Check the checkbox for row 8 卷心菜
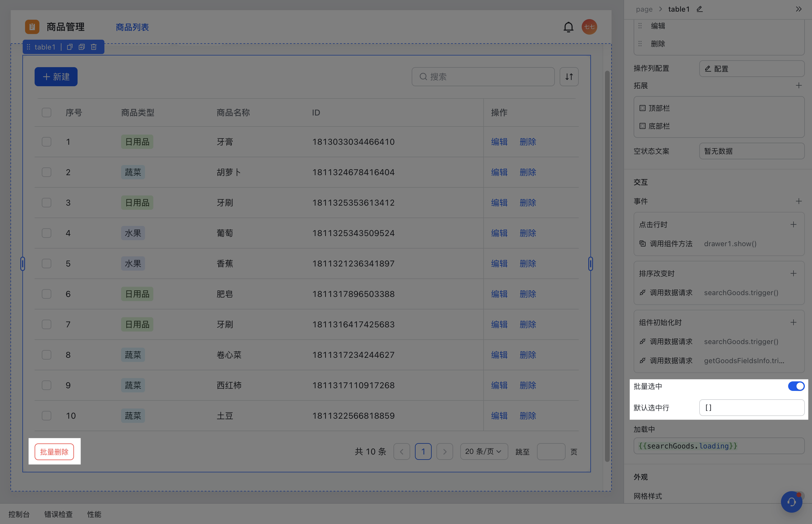 (x=47, y=355)
